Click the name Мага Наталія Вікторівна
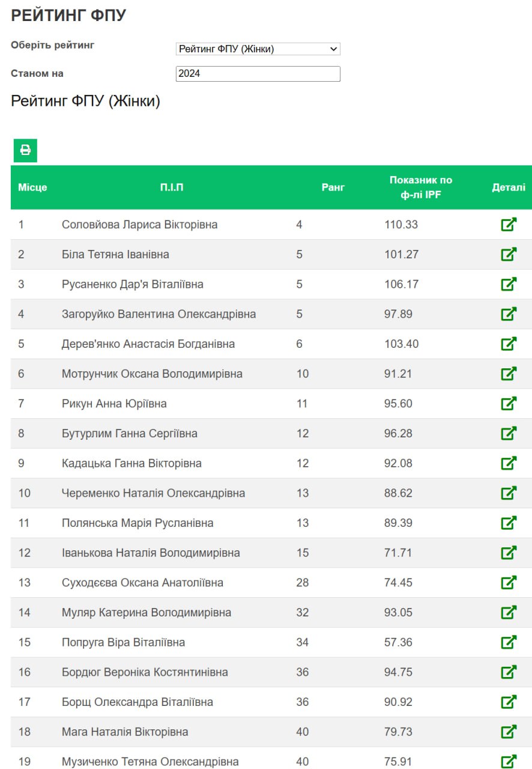The image size is (532, 769). coord(125,732)
